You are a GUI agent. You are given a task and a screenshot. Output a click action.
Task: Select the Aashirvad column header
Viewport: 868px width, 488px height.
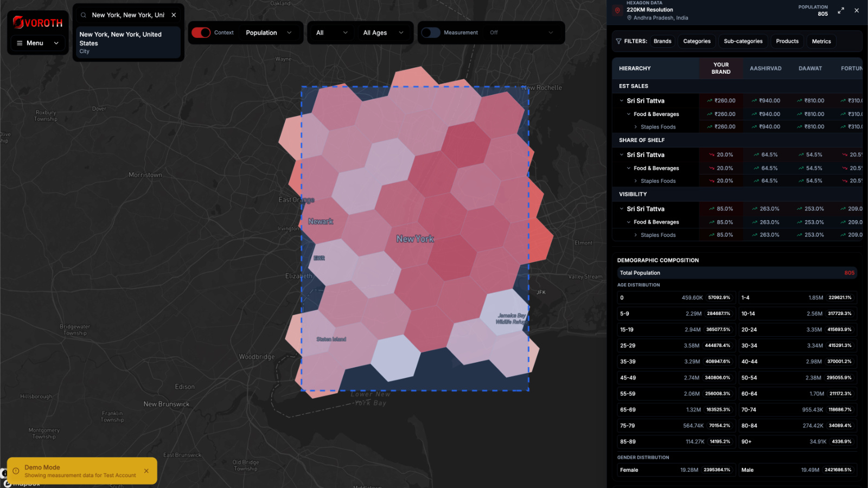(x=765, y=68)
